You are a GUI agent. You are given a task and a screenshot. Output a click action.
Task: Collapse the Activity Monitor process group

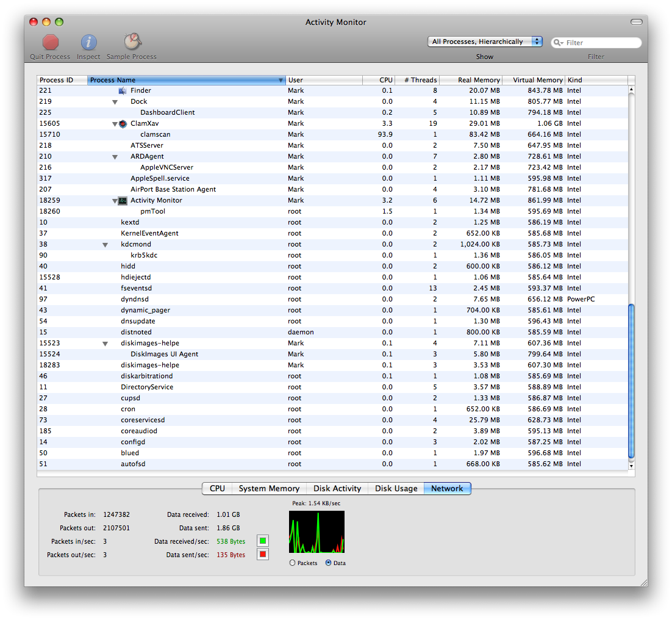pos(115,201)
